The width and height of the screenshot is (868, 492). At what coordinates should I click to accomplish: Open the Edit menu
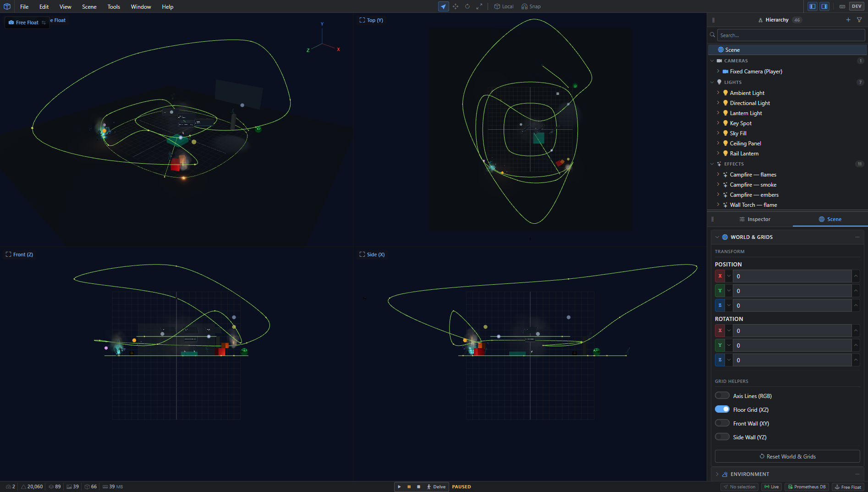44,6
